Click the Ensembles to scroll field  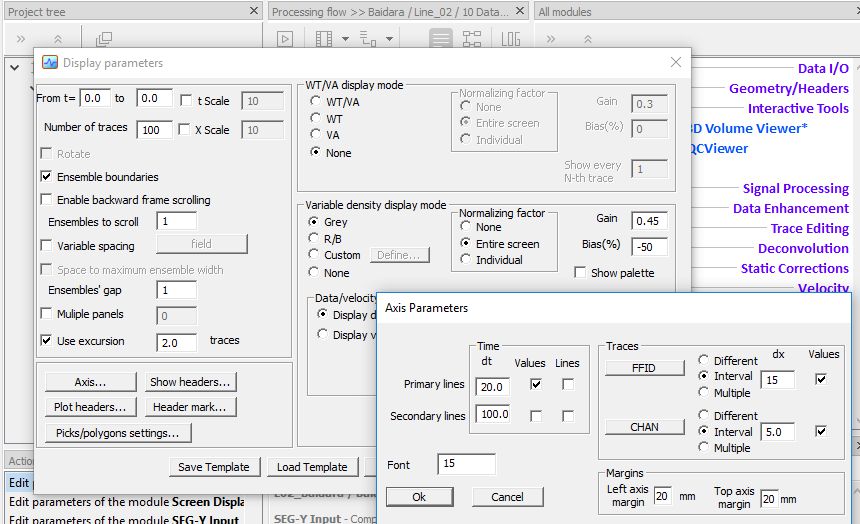click(177, 221)
